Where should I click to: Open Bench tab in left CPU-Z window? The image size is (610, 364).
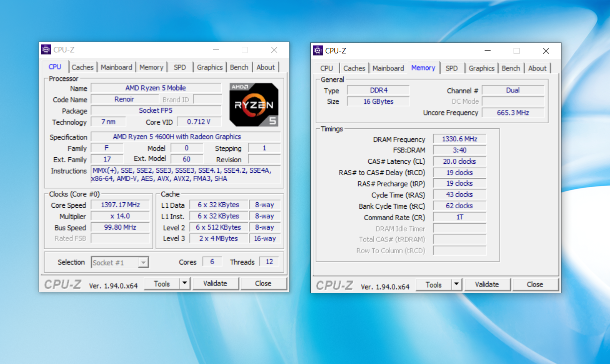[239, 67]
